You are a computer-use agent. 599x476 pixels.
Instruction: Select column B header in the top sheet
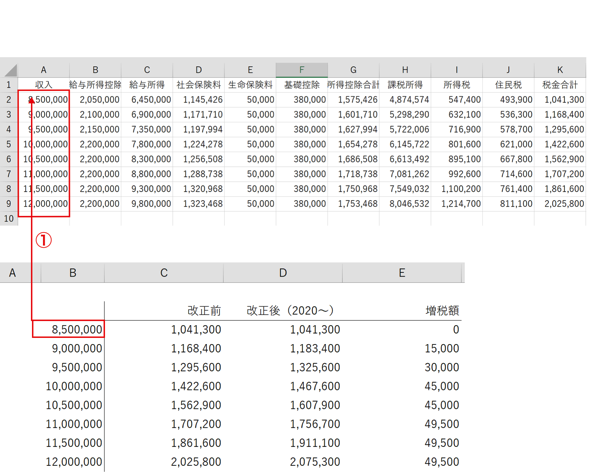[x=96, y=70]
